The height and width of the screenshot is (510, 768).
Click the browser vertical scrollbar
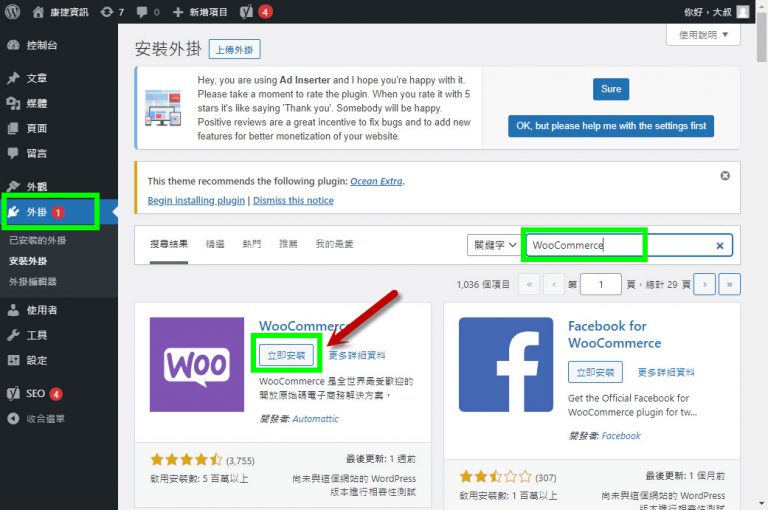[762, 37]
